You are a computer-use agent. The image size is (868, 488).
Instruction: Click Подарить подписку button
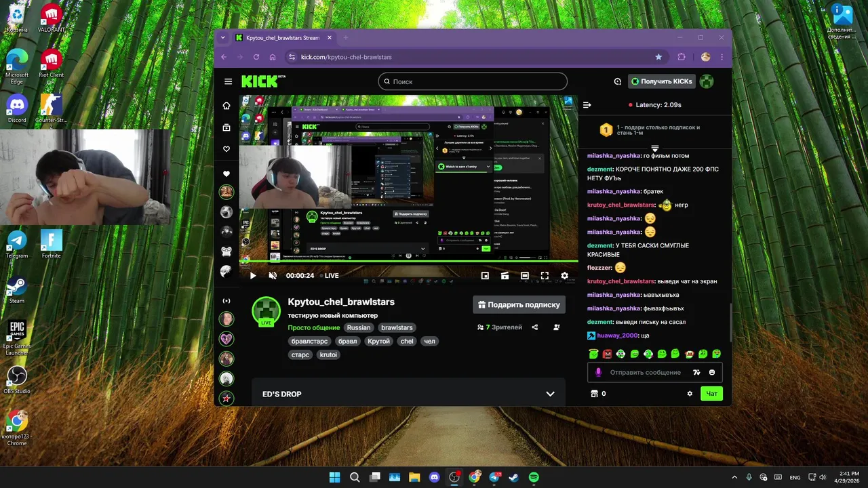pos(519,305)
